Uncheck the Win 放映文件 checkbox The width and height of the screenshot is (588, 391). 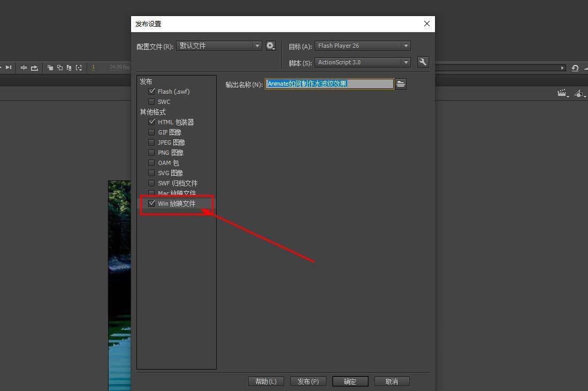pyautogui.click(x=152, y=204)
